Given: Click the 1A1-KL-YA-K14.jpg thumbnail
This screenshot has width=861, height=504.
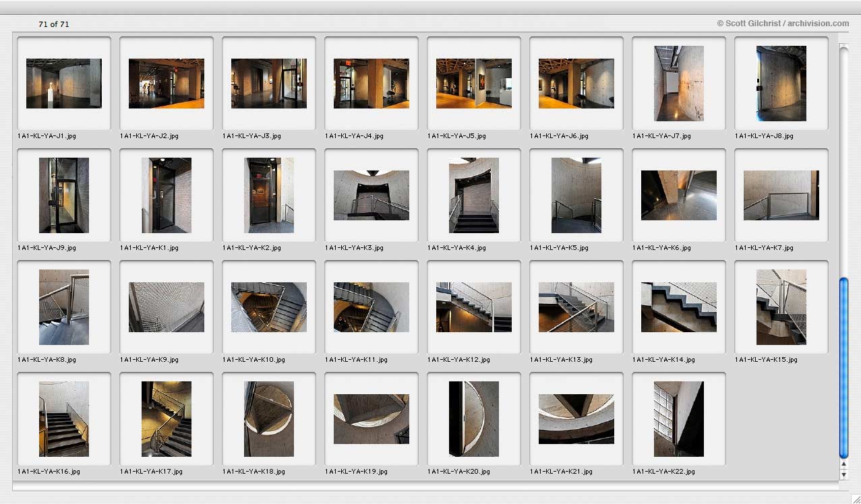Looking at the screenshot, I should [x=679, y=307].
